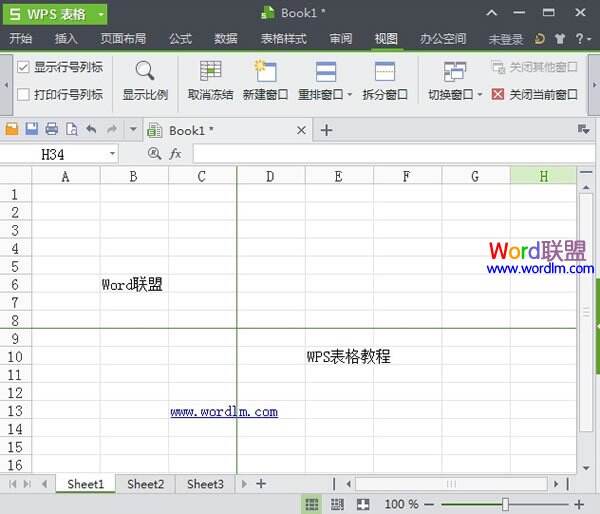Open the 公式 ribbon tab

click(180, 39)
